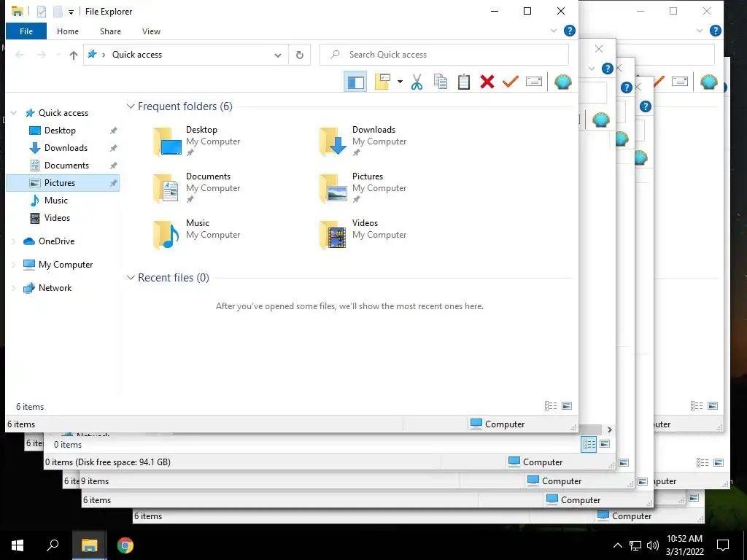The width and height of the screenshot is (747, 560).
Task: Open the address bar history dropdown
Action: tap(278, 55)
